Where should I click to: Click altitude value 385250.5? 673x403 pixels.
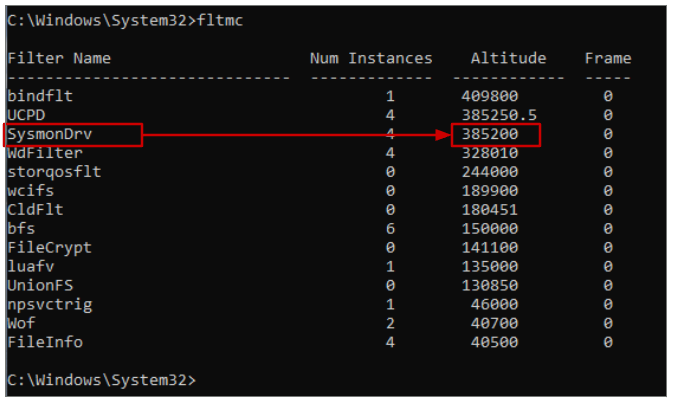point(499,115)
